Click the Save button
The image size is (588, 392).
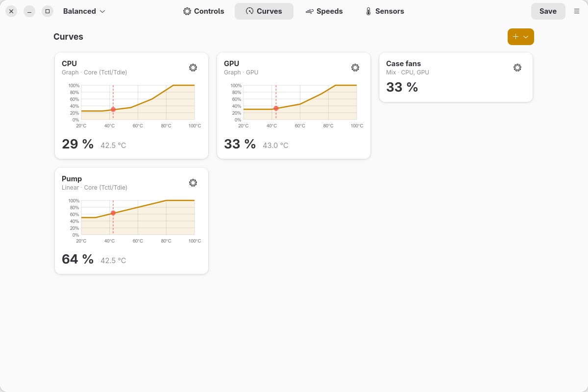pos(548,11)
